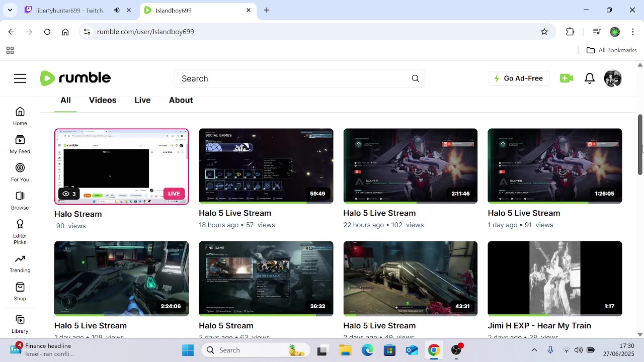
Task: Open a new browser tab
Action: (267, 10)
